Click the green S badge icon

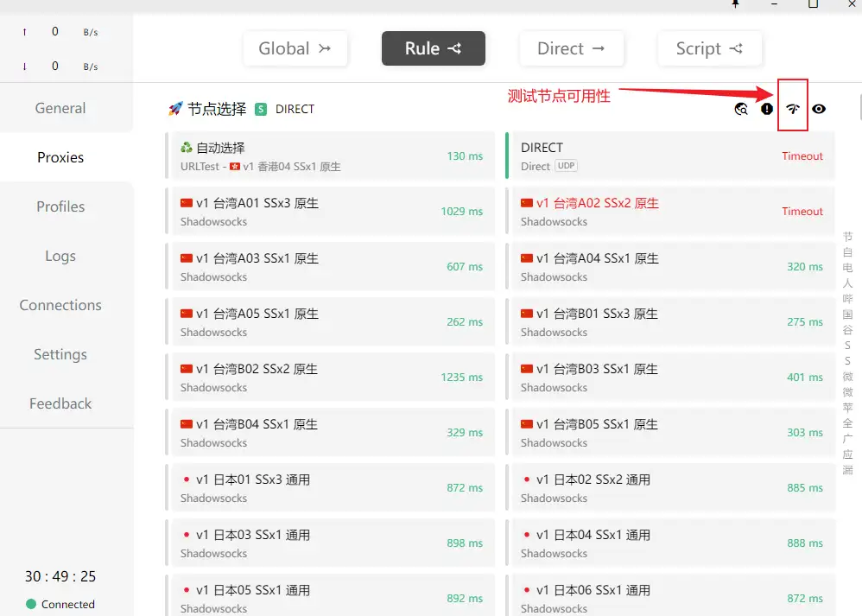tap(261, 109)
